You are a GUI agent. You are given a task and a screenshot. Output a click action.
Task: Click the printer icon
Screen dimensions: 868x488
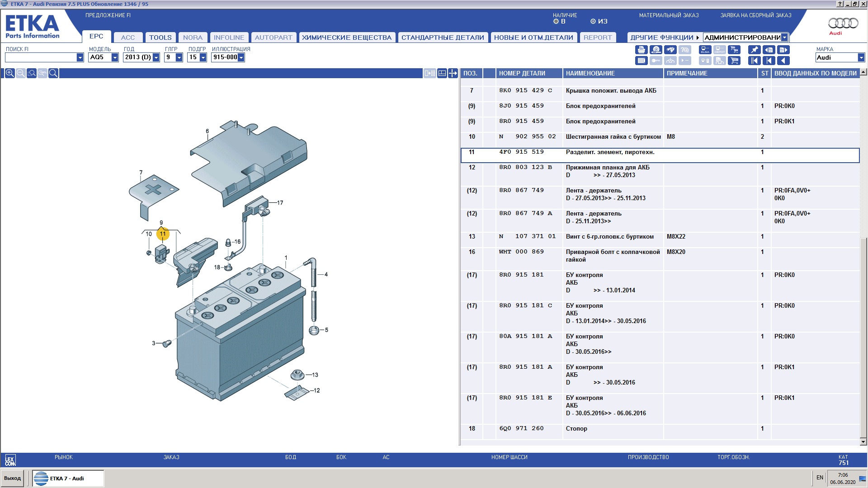point(641,50)
